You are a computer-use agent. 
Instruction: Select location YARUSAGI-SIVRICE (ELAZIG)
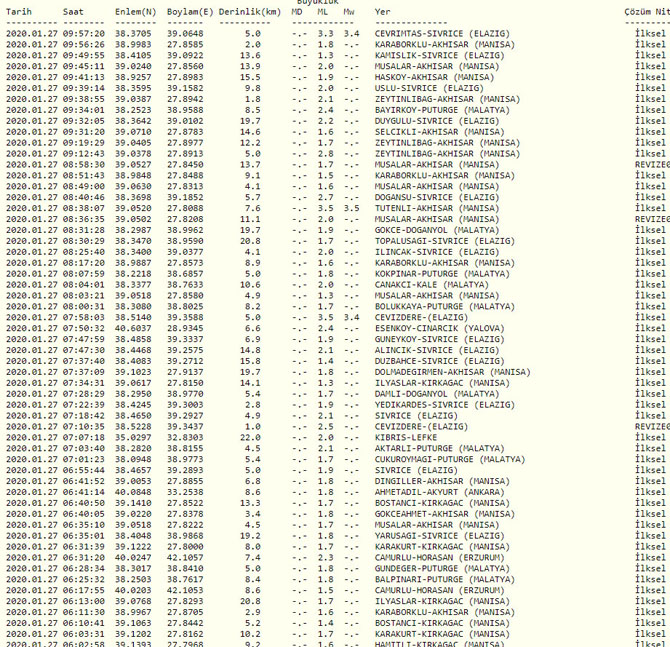tap(440, 536)
